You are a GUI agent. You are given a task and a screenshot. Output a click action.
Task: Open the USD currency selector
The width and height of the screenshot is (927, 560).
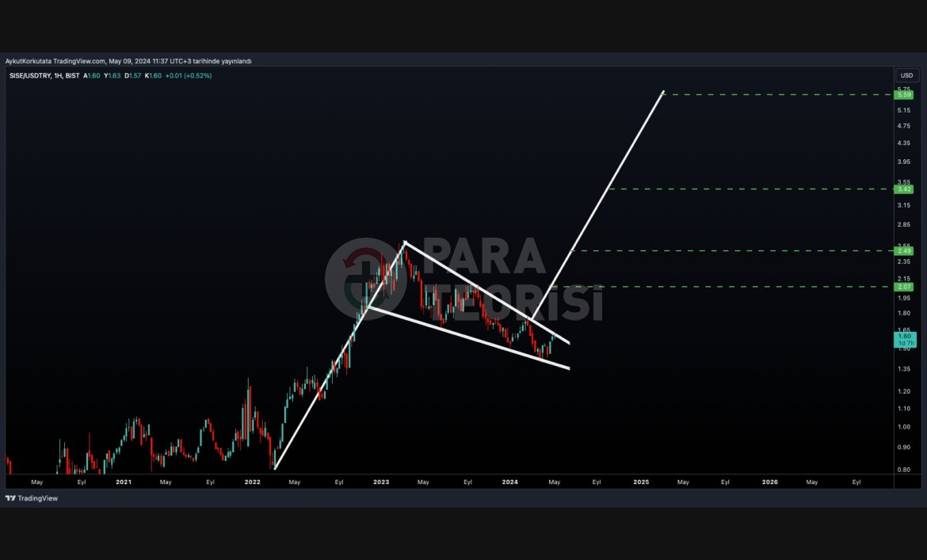[907, 75]
